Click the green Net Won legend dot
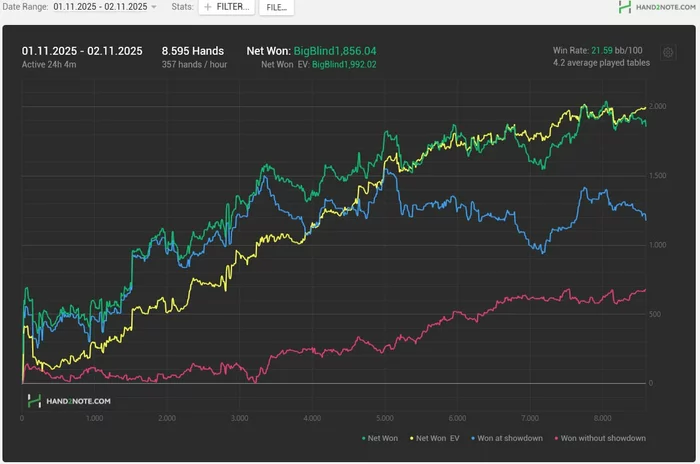 362,438
